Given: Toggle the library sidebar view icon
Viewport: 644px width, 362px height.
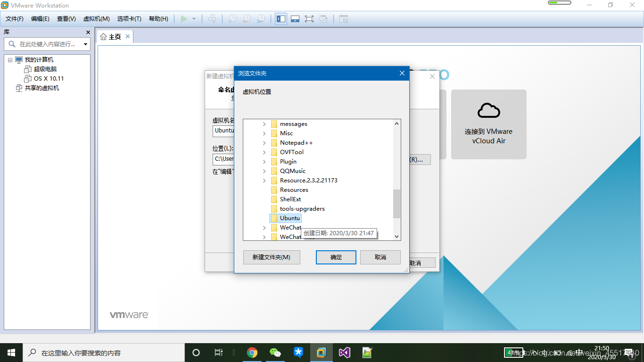Looking at the screenshot, I should tap(281, 19).
